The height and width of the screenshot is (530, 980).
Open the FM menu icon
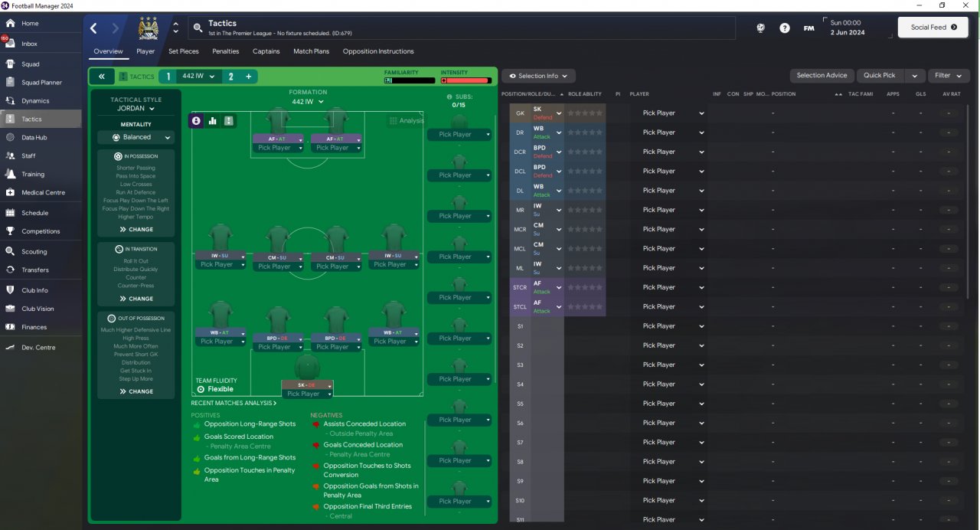[809, 28]
